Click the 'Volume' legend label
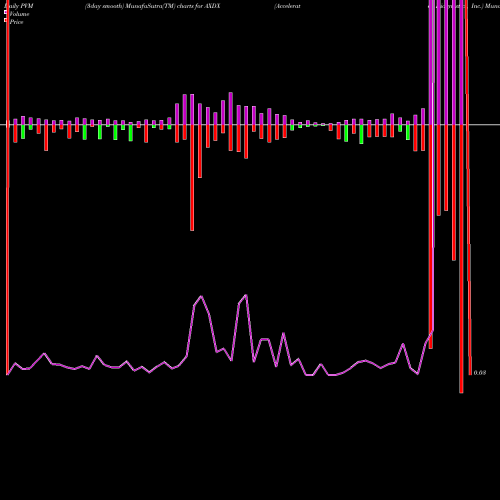The image size is (500, 500). [19, 14]
